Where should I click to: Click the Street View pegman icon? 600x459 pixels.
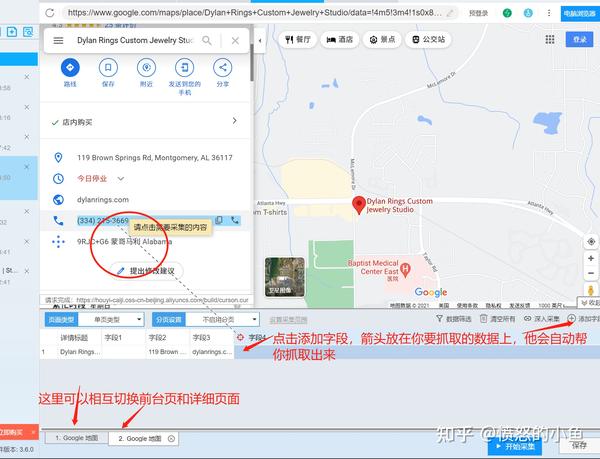point(591,290)
